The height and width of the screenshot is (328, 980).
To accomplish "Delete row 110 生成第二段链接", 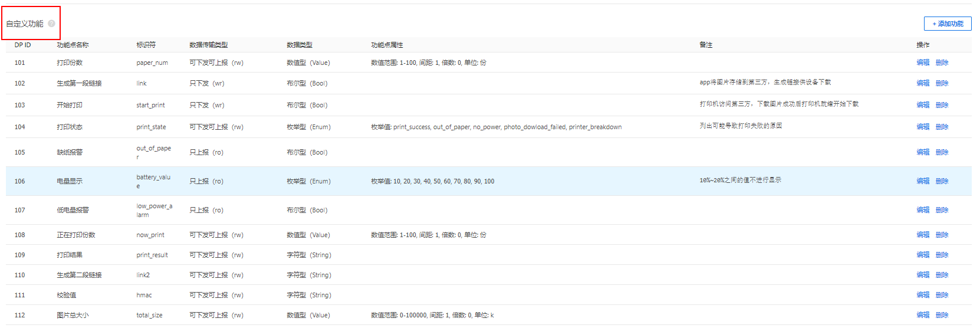I will pos(942,275).
